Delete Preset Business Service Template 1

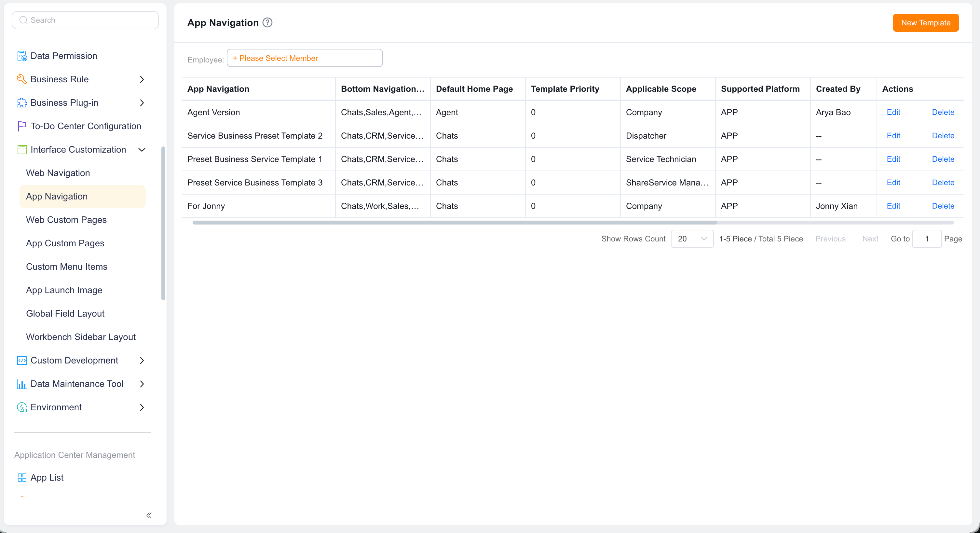point(943,159)
